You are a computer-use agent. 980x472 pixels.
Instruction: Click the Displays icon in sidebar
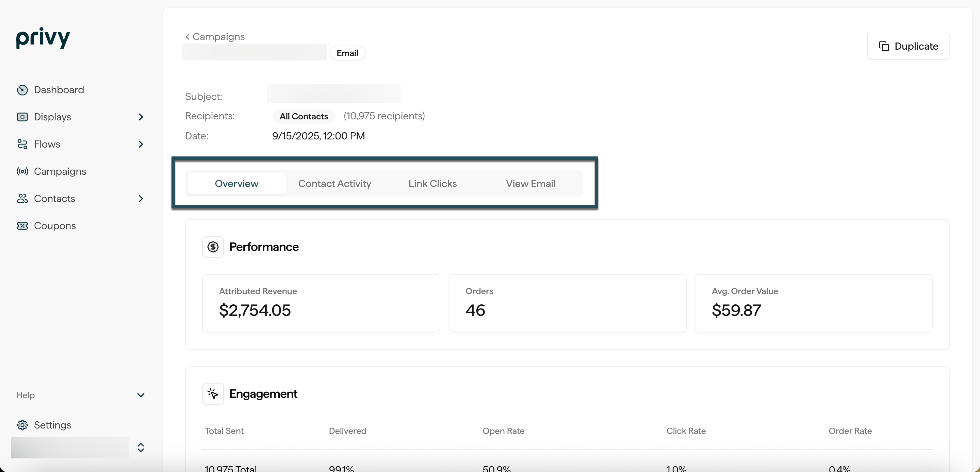[22, 117]
